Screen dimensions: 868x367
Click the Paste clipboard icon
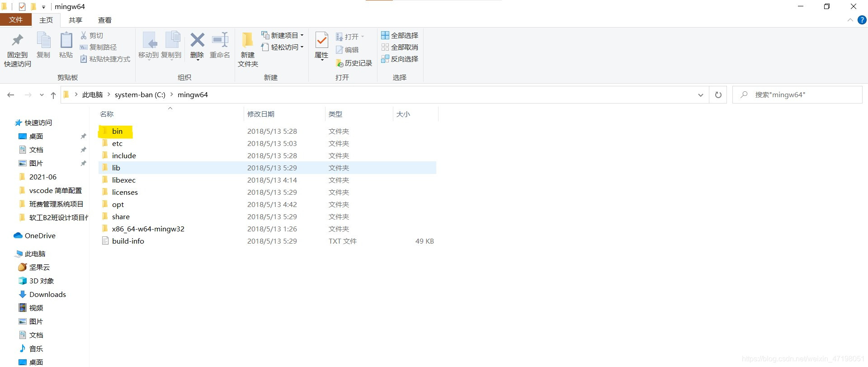(x=66, y=41)
